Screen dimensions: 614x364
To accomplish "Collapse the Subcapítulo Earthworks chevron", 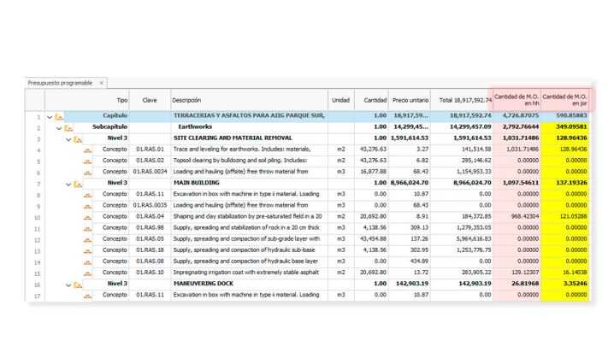I will point(59,128).
